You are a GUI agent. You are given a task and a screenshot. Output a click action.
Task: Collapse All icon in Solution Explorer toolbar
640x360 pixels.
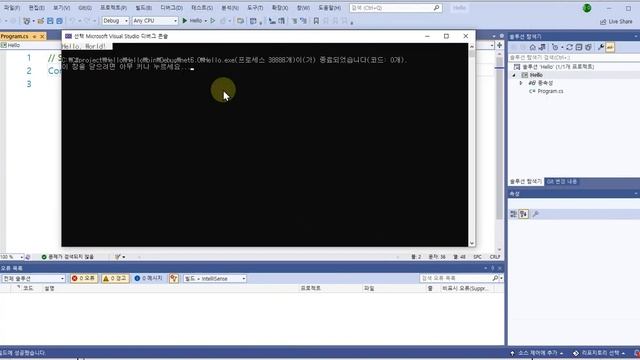coord(579,47)
